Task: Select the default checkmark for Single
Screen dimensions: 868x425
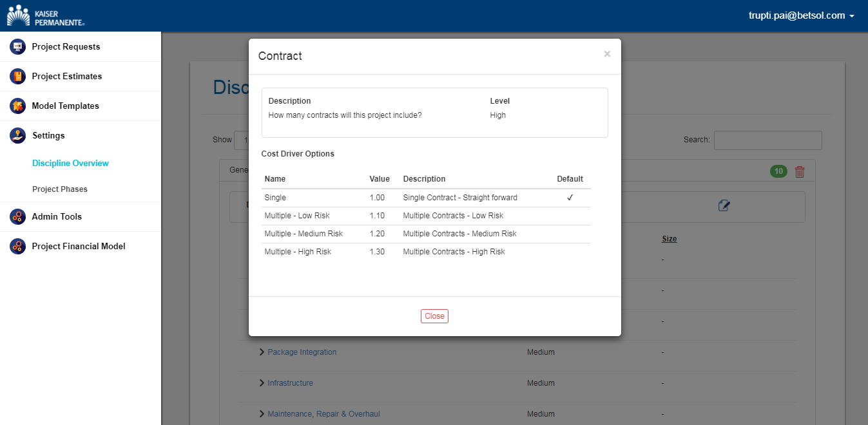Action: tap(570, 198)
